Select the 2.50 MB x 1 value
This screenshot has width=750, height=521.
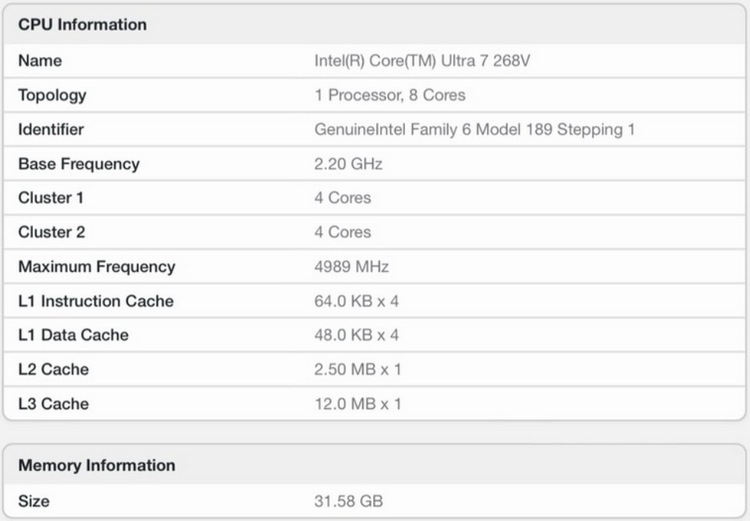pyautogui.click(x=358, y=370)
